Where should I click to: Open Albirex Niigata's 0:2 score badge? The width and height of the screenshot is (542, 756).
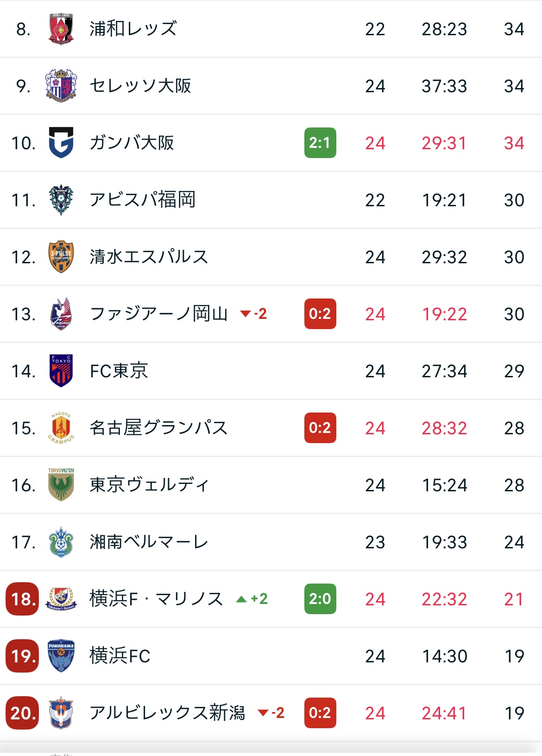[x=320, y=713]
